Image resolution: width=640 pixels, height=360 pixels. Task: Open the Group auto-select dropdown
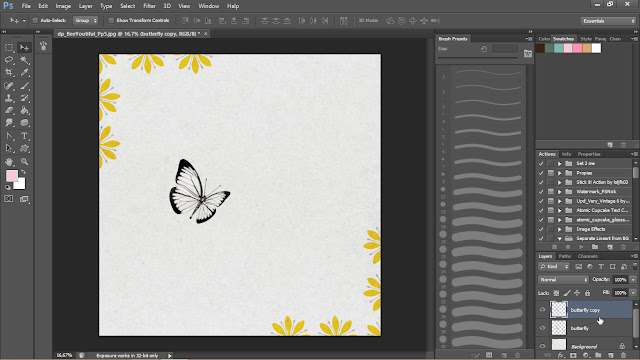(x=85, y=20)
